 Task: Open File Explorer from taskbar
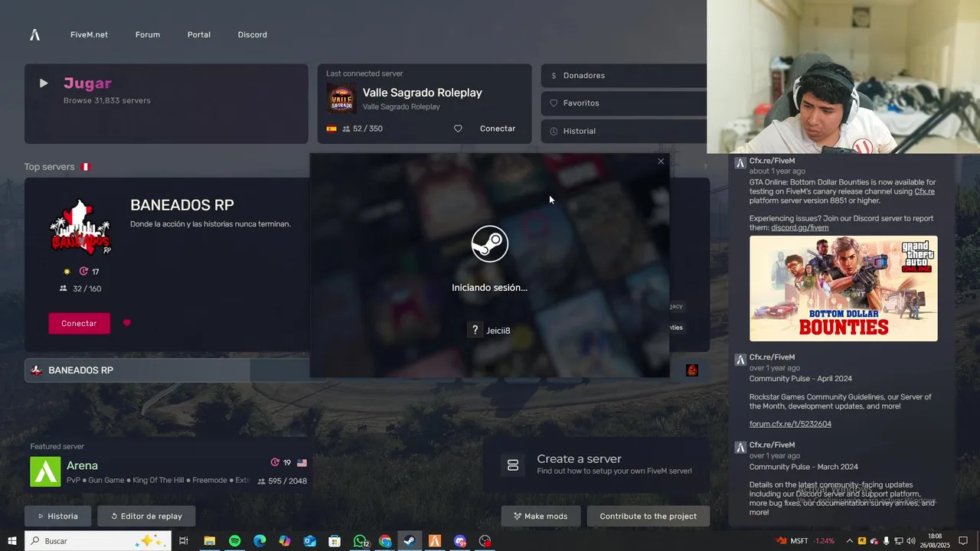click(x=209, y=541)
